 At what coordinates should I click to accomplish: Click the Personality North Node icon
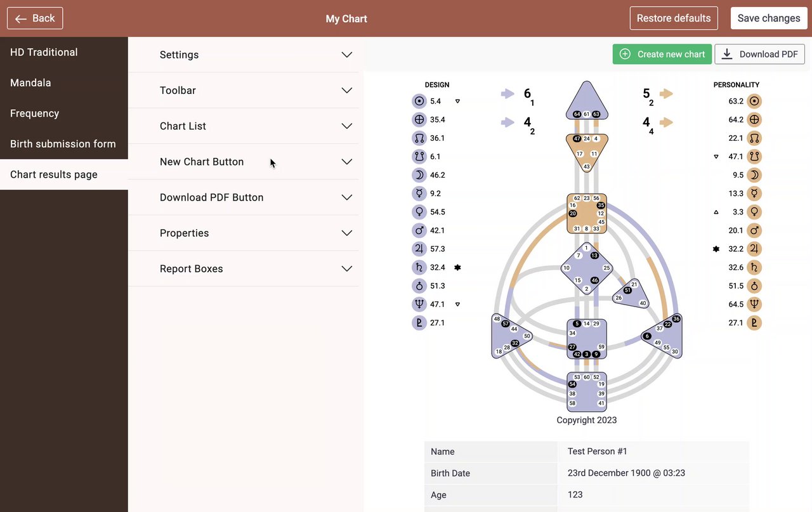754,138
